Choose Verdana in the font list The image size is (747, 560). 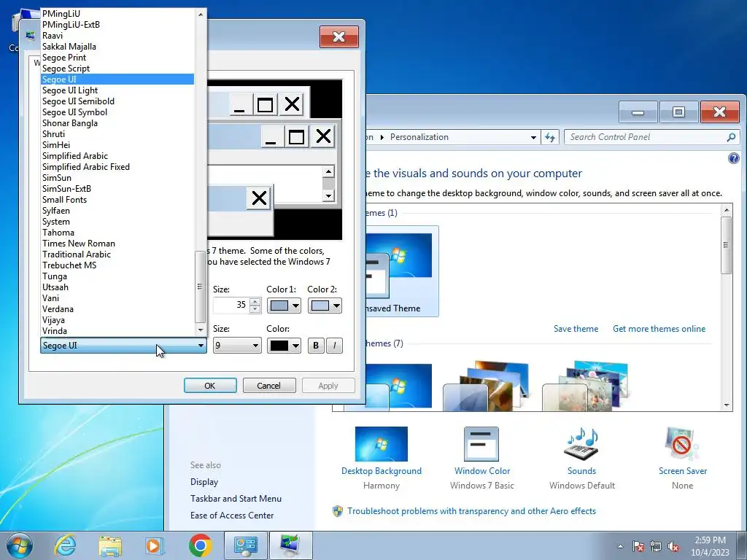pyautogui.click(x=117, y=309)
